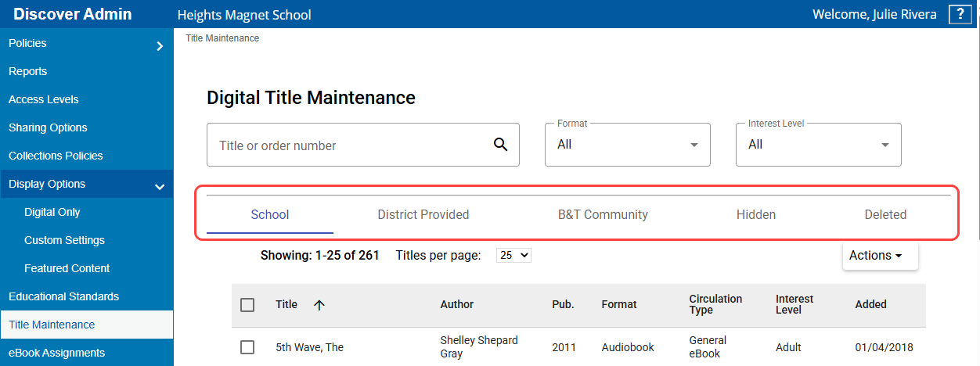Tick the select-all header checkbox
980x366 pixels.
click(247, 305)
